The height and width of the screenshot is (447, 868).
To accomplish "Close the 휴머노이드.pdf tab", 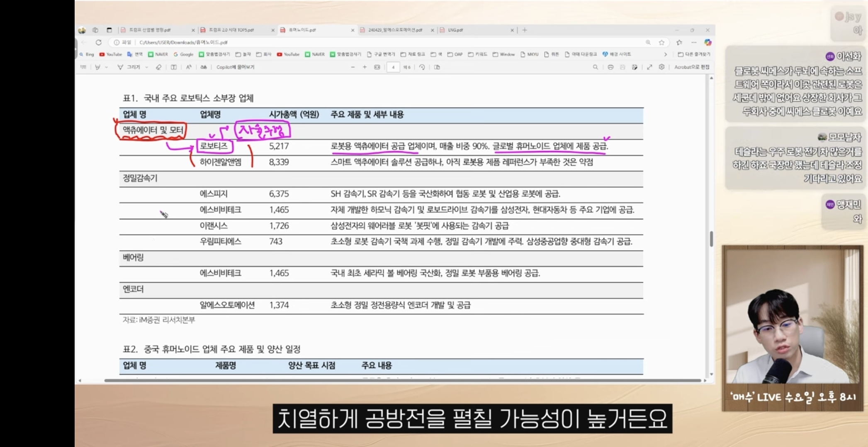I will point(353,30).
